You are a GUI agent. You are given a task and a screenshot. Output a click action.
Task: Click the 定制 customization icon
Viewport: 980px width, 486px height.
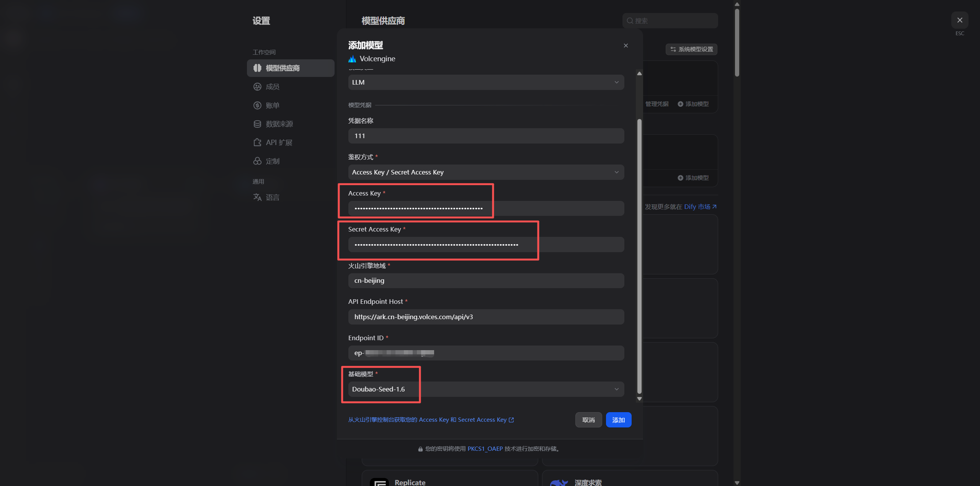(x=257, y=161)
